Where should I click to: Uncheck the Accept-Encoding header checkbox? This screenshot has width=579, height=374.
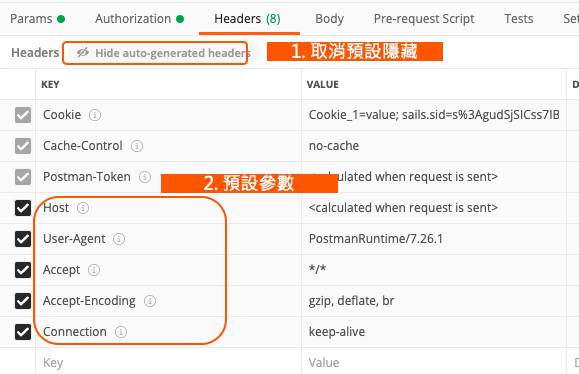pyautogui.click(x=23, y=301)
